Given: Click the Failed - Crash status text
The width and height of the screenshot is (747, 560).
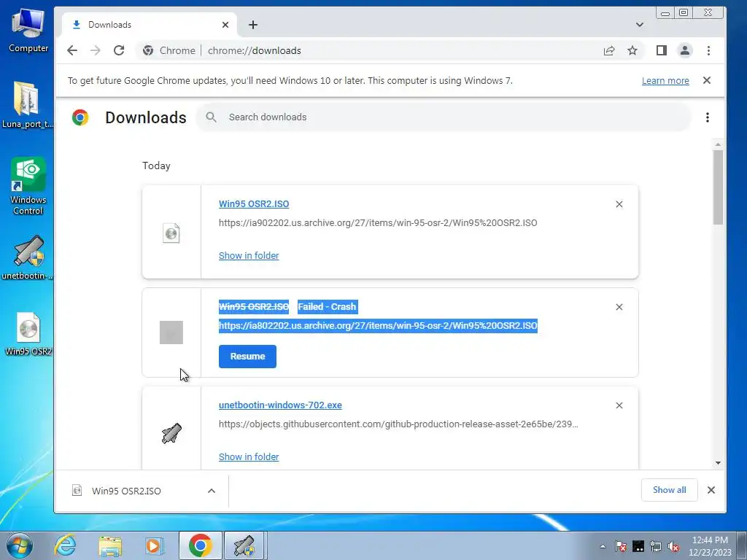Looking at the screenshot, I should [x=327, y=307].
